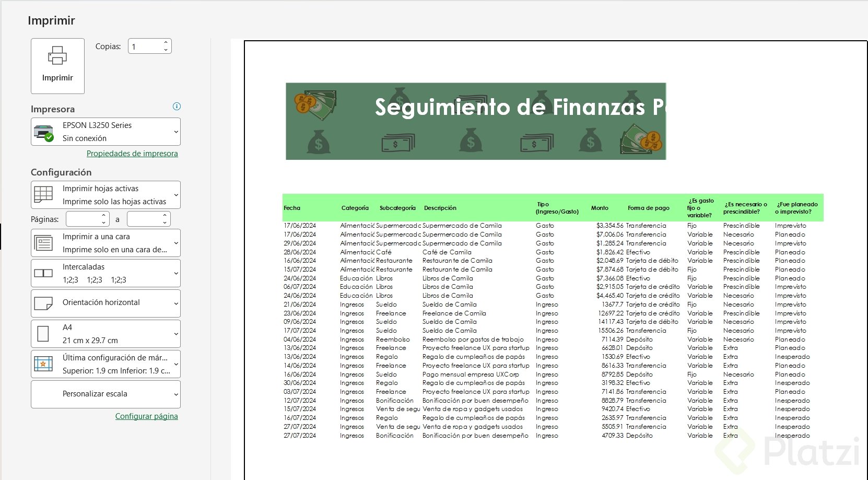Click the EPSON L3250 printer status icon
Screen dimensions: 868x480
pos(44,132)
